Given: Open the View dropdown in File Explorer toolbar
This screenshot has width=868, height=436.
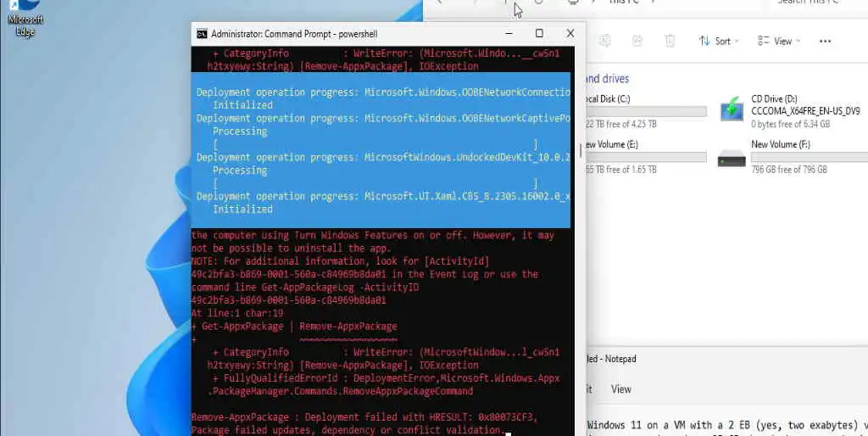Looking at the screenshot, I should coord(779,41).
